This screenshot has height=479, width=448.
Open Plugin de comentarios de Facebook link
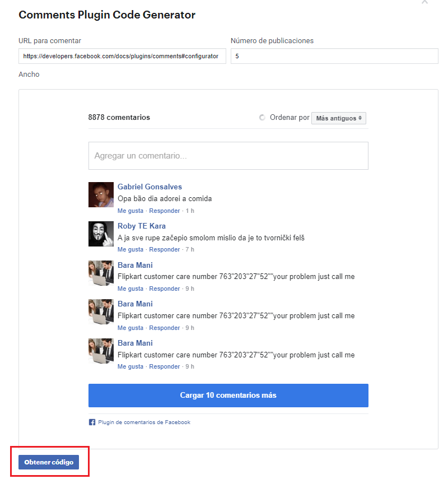tap(144, 422)
